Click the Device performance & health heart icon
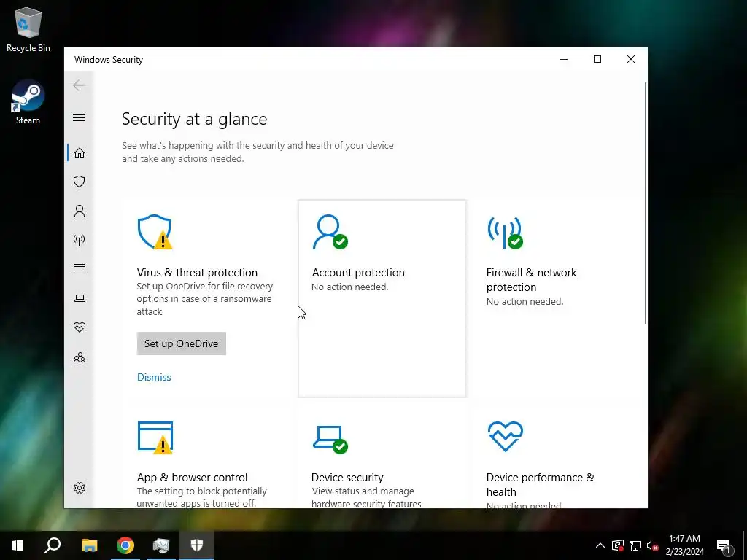 [x=506, y=436]
